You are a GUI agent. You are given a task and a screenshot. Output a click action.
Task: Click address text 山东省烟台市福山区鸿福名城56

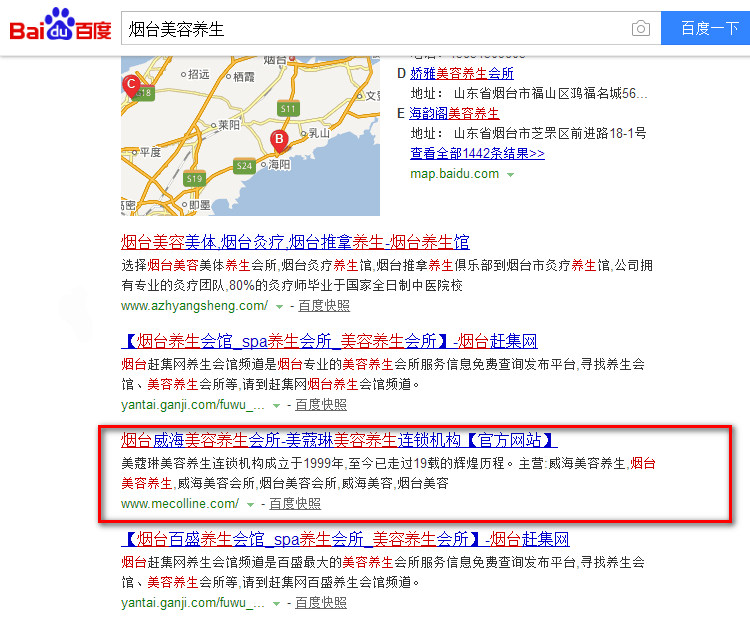[x=550, y=93]
